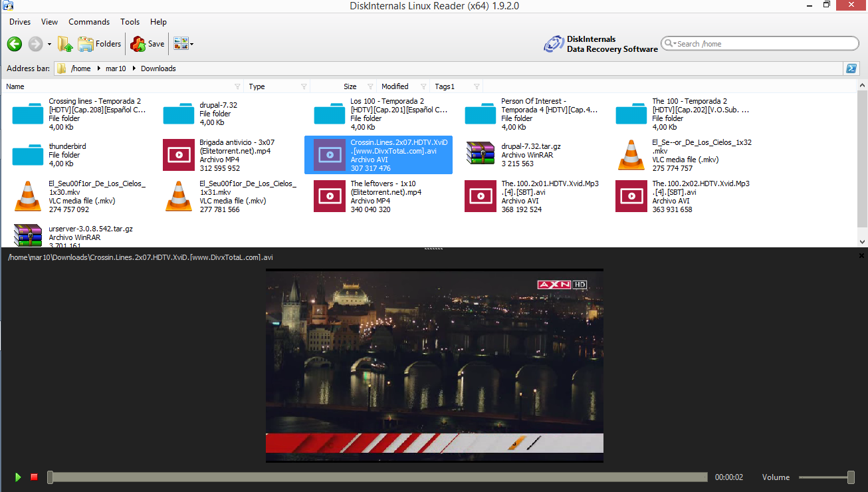Close the preview pane
The height and width of the screenshot is (492, 868).
[x=861, y=255]
